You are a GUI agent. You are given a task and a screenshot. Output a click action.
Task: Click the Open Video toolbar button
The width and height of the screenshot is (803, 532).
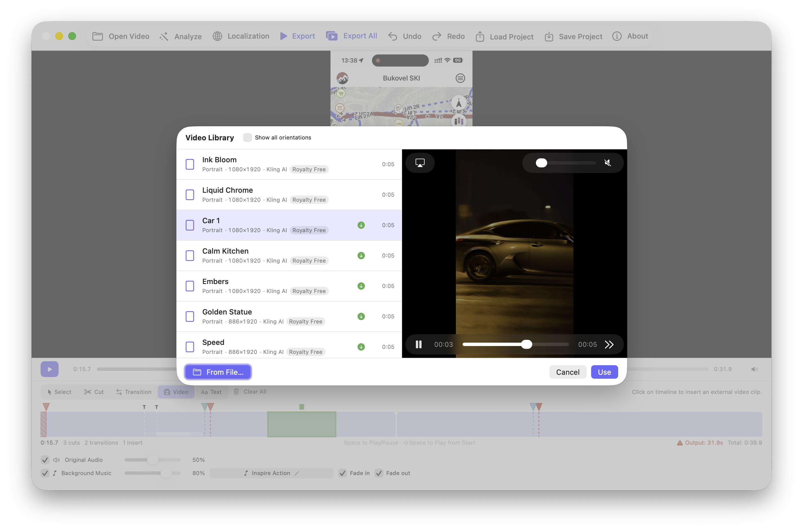coord(120,36)
